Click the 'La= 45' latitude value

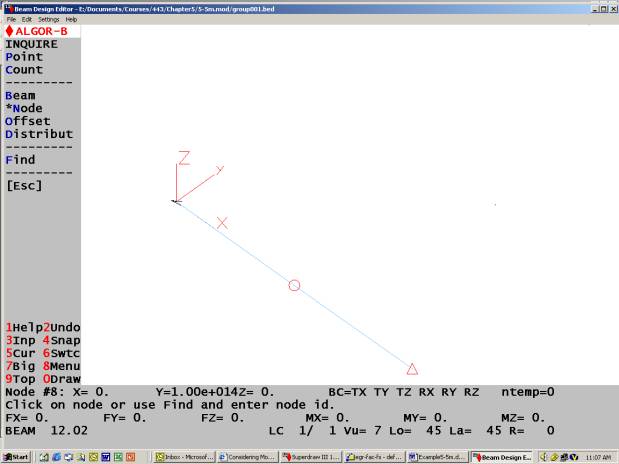point(475,430)
